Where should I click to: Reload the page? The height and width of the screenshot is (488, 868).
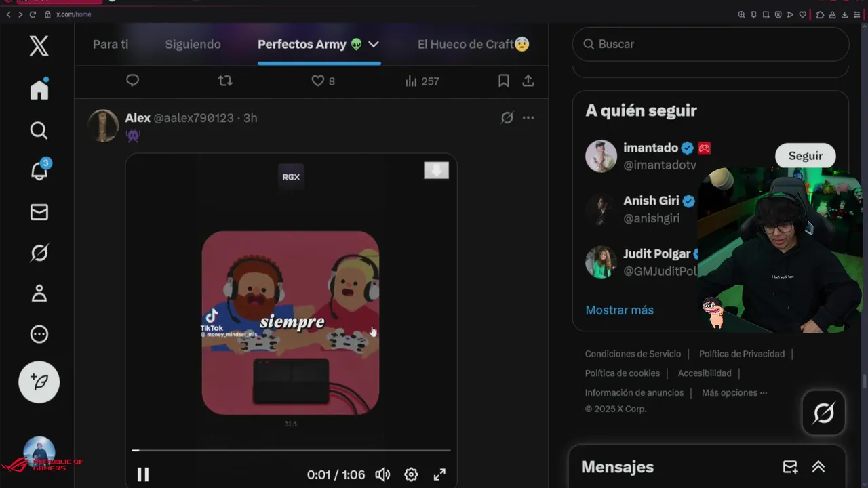point(33,14)
